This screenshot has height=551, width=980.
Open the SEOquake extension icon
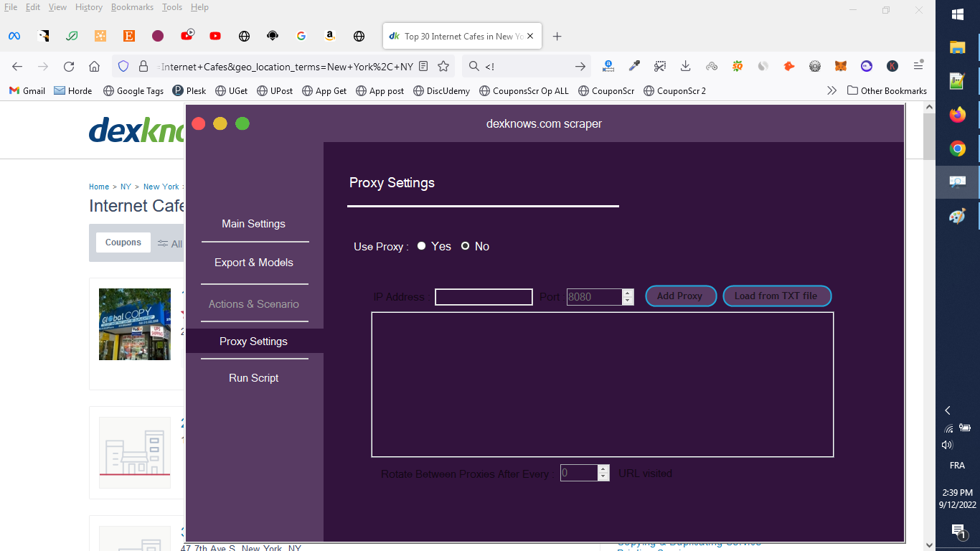738,67
